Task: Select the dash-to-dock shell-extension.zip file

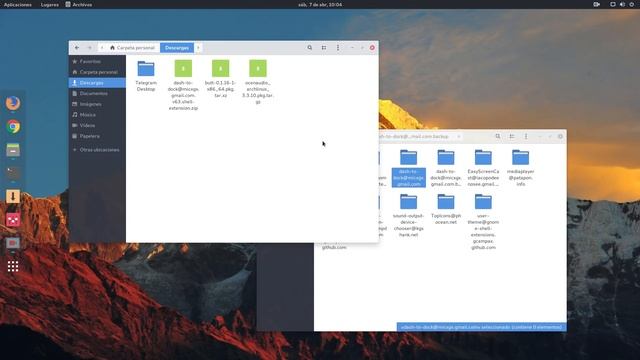Action: pyautogui.click(x=183, y=85)
